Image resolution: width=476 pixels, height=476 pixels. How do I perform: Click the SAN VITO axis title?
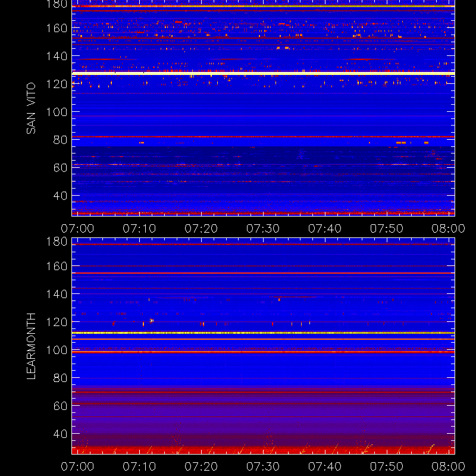tap(31, 108)
